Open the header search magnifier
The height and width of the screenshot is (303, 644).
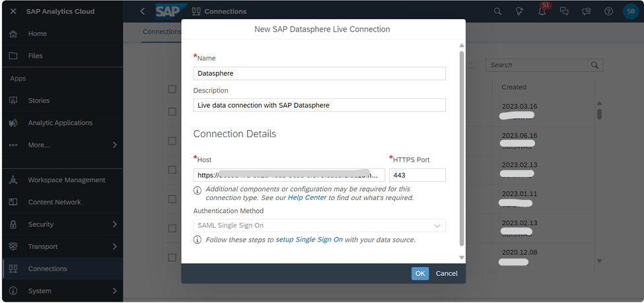click(x=497, y=11)
